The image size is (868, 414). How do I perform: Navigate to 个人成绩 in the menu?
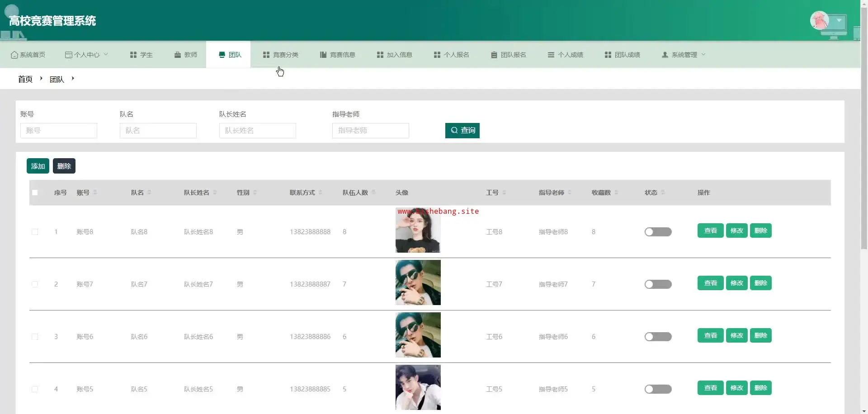(566, 55)
